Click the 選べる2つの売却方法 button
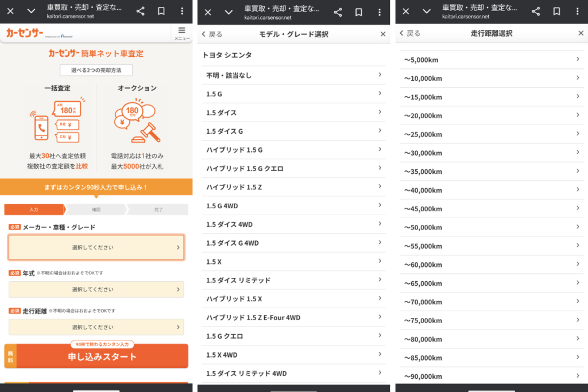 (x=96, y=70)
